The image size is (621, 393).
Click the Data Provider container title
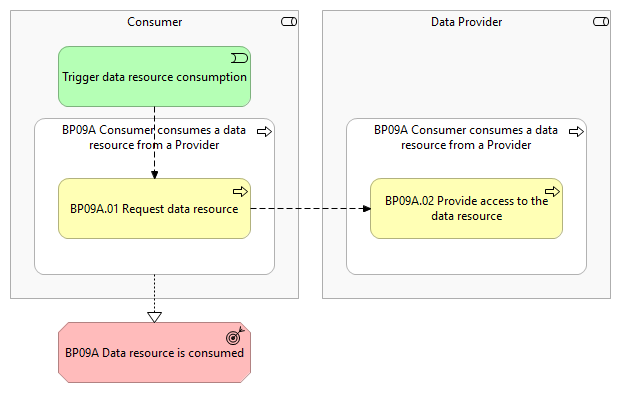pyautogui.click(x=467, y=22)
